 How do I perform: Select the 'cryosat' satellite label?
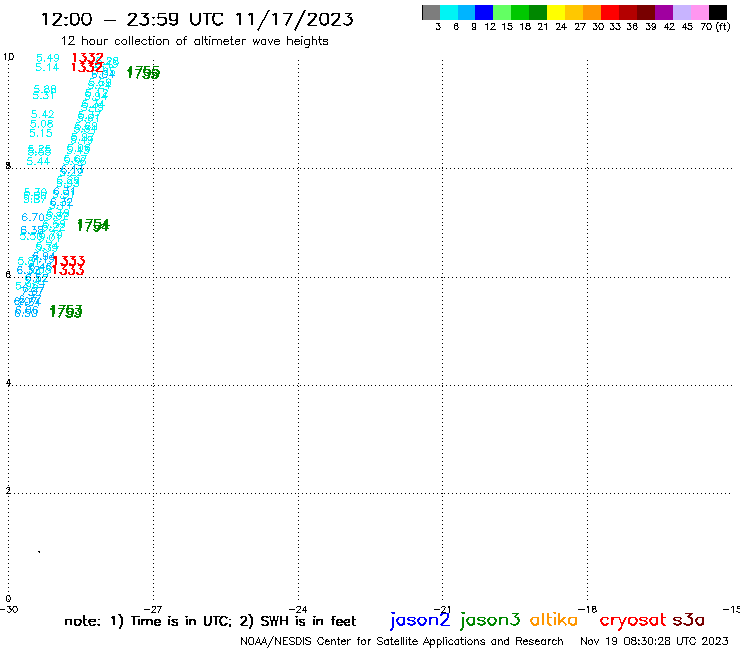tap(632, 620)
